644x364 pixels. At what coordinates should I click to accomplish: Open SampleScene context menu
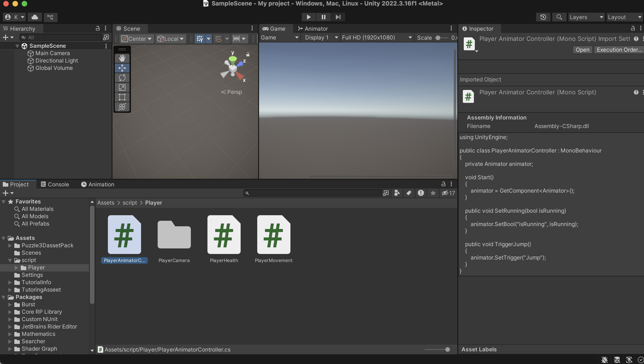coord(106,46)
